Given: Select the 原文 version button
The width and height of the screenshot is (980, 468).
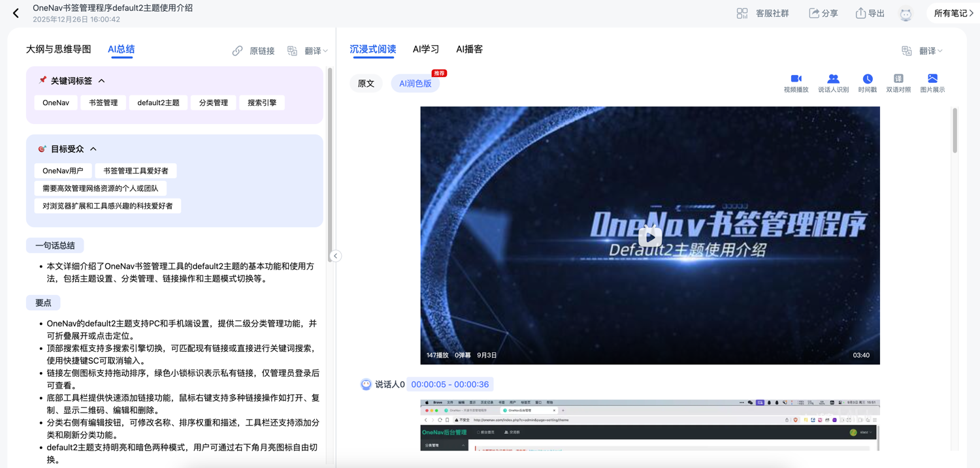Looking at the screenshot, I should click(366, 84).
